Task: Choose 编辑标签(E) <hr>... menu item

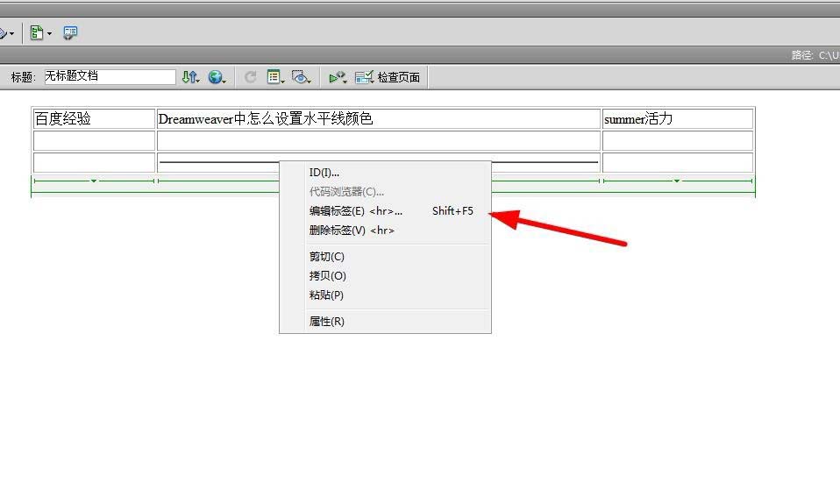Action: tap(385, 211)
